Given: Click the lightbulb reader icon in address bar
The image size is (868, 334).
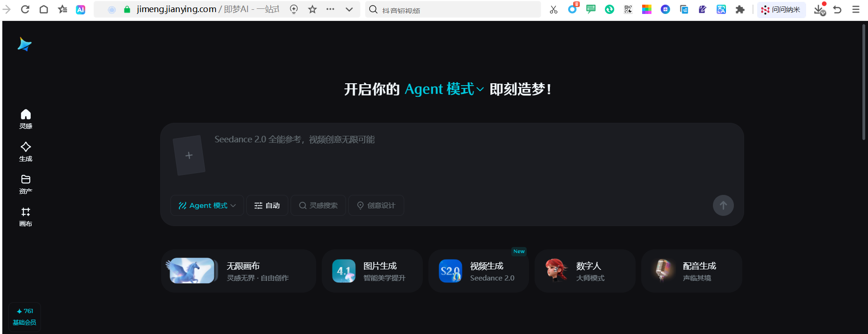Looking at the screenshot, I should coord(294,9).
